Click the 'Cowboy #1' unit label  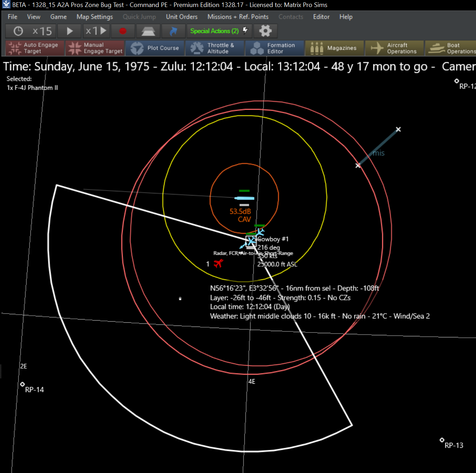tap(273, 239)
